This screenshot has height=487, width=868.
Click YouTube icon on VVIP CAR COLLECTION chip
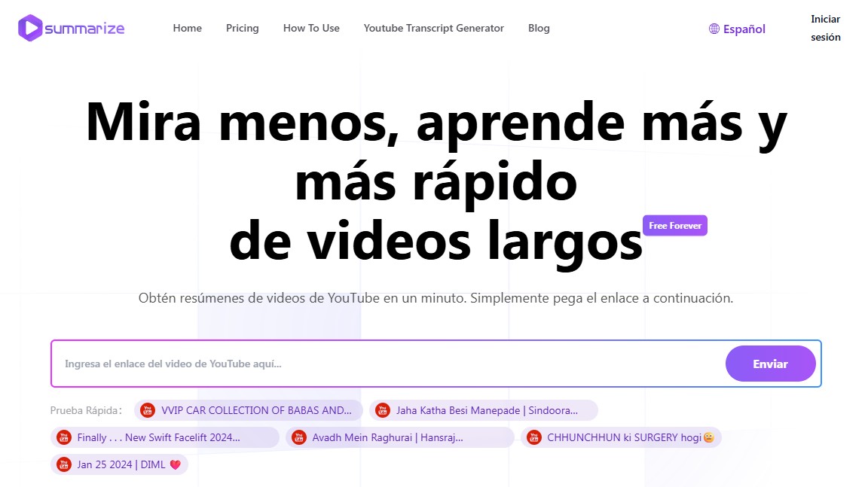[x=148, y=410]
